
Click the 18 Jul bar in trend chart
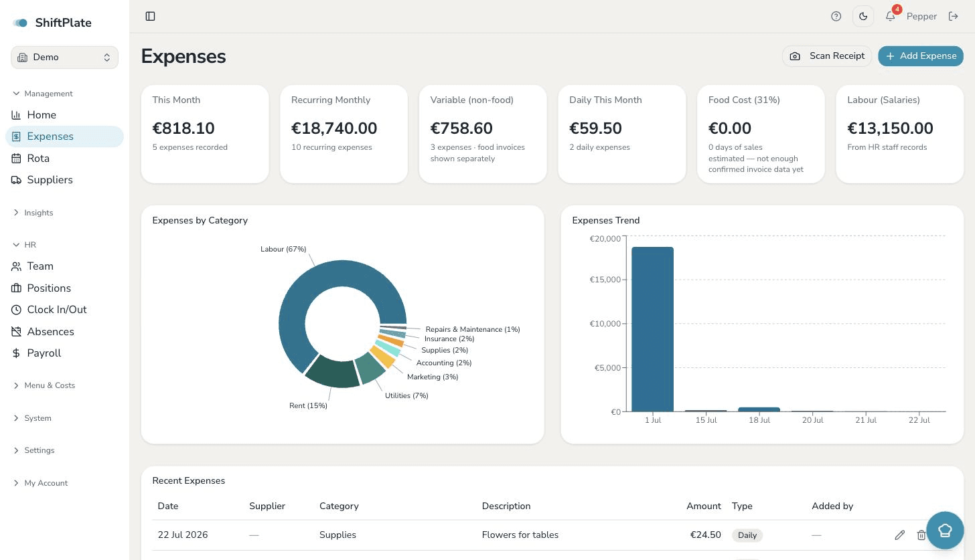pos(759,409)
